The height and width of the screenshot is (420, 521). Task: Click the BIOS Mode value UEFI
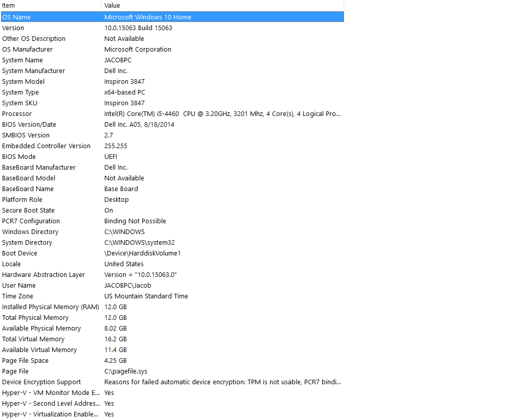click(x=110, y=157)
